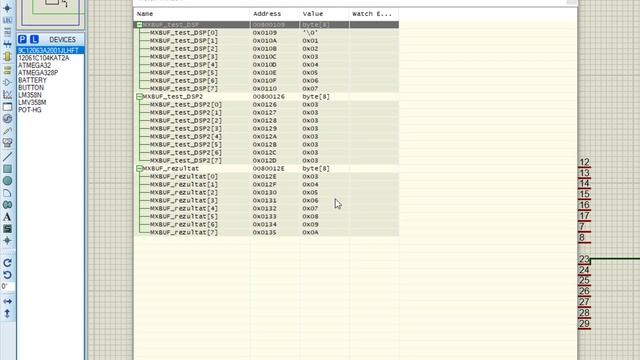Click the L library manage button
The width and height of the screenshot is (640, 360).
coord(34,40)
